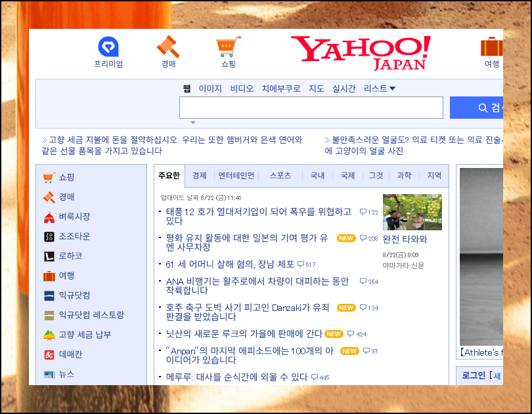Open the 조조타운 icon in sidebar
The height and width of the screenshot is (414, 532).
(49, 237)
